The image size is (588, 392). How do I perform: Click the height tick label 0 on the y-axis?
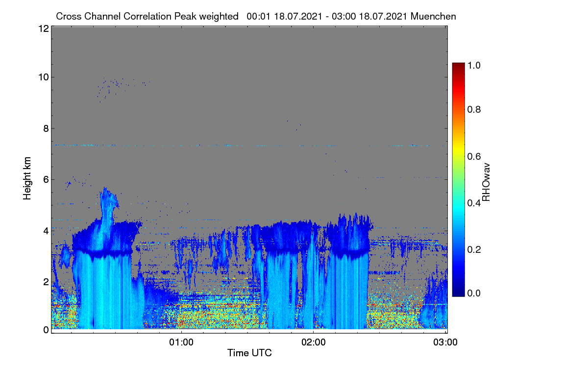(x=46, y=330)
